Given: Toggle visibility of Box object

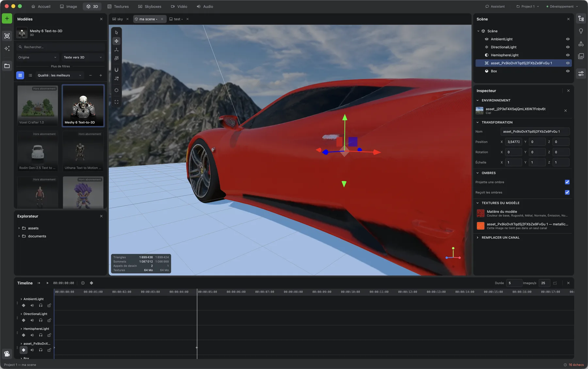Looking at the screenshot, I should (x=568, y=71).
